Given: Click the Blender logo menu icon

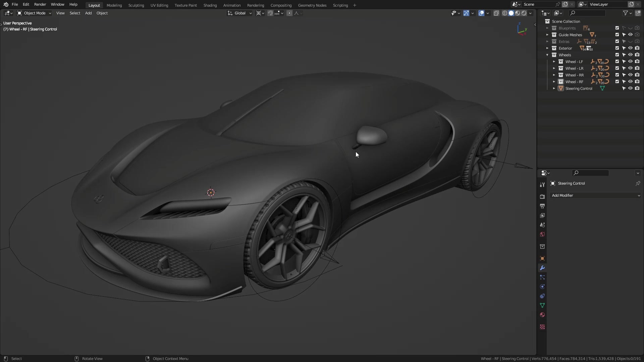Looking at the screenshot, I should [6, 4].
